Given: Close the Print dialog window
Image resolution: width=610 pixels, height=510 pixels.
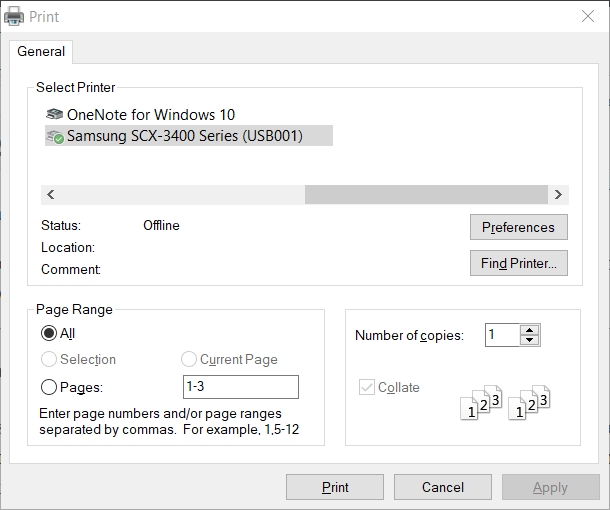Looking at the screenshot, I should (588, 16).
